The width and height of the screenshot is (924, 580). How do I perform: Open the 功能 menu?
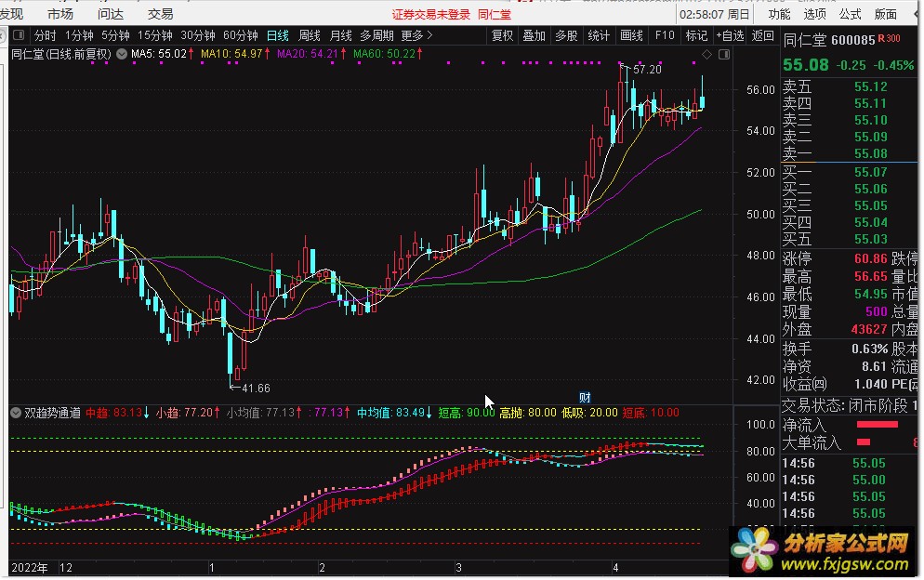pos(780,14)
